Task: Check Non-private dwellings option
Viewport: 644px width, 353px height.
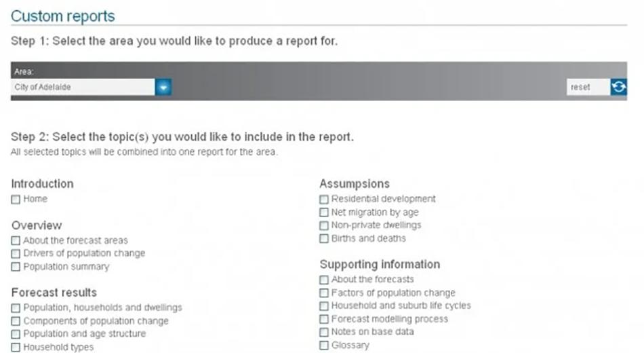Action: (x=324, y=225)
